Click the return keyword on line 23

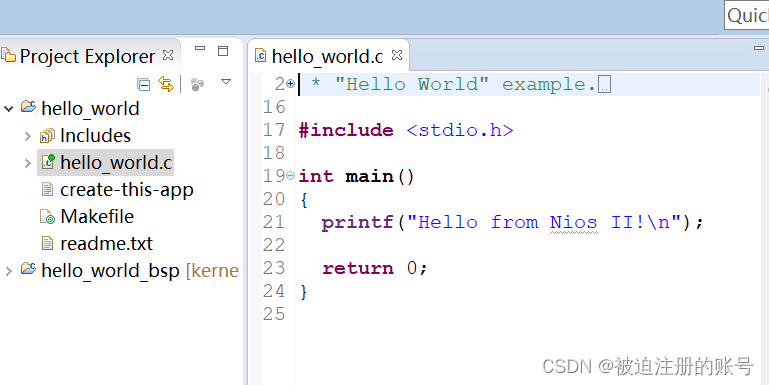[x=358, y=268]
